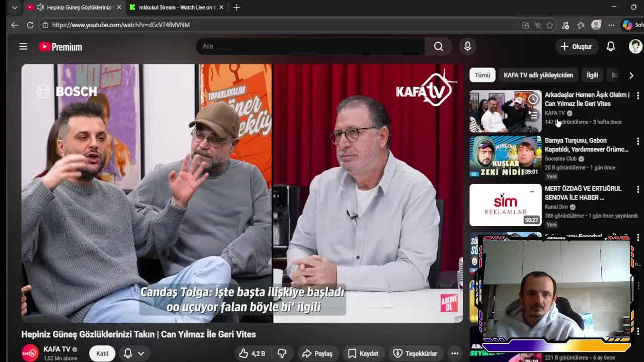Screen dimensions: 644x362
Task: Open the KAFA TV channel name
Action: (57, 349)
